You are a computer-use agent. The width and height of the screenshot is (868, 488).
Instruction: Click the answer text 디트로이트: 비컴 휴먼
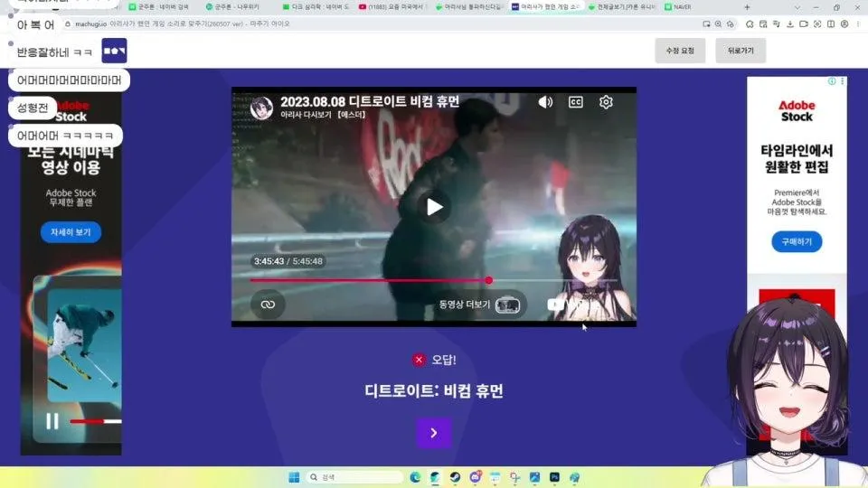point(434,391)
